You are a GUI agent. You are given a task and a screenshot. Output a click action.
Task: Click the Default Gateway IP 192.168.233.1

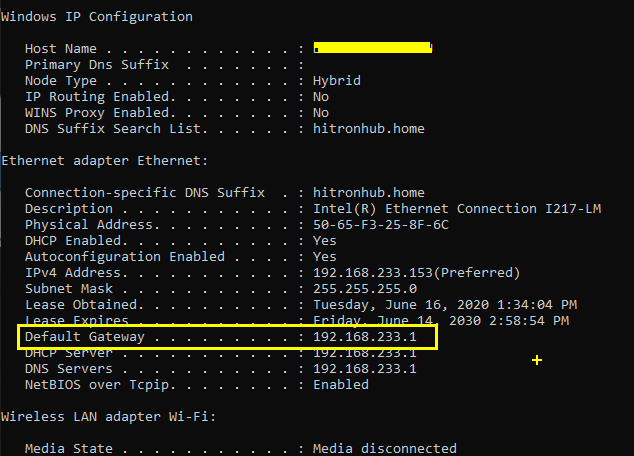(365, 337)
